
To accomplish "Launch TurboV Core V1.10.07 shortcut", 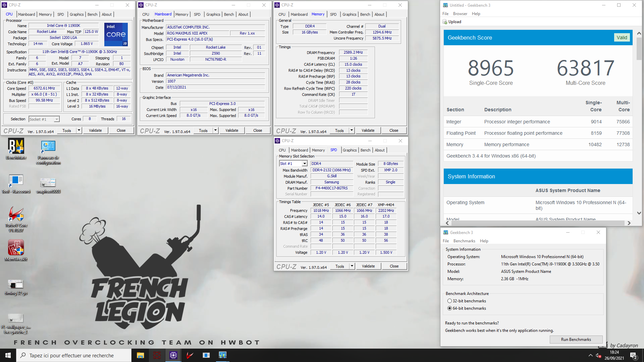I will coord(16,219).
